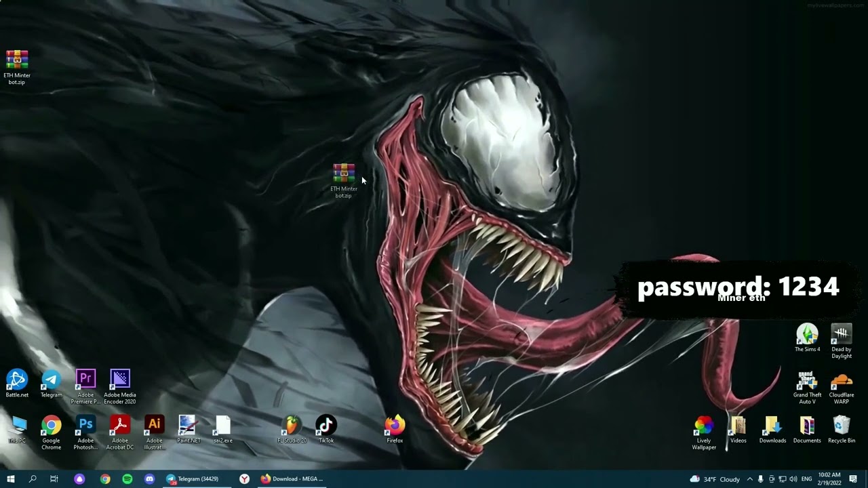The height and width of the screenshot is (488, 868).
Task: Open the 34°F Cloudy weather widget
Action: pos(715,479)
